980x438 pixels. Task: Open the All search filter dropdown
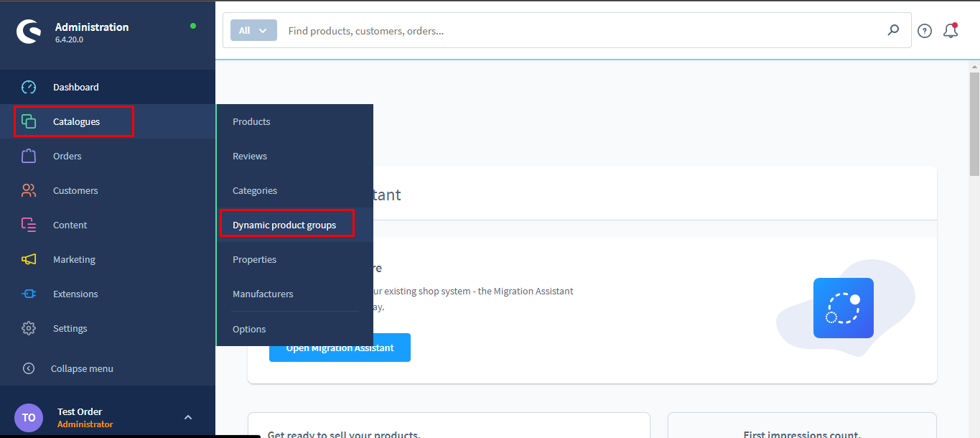pos(253,29)
